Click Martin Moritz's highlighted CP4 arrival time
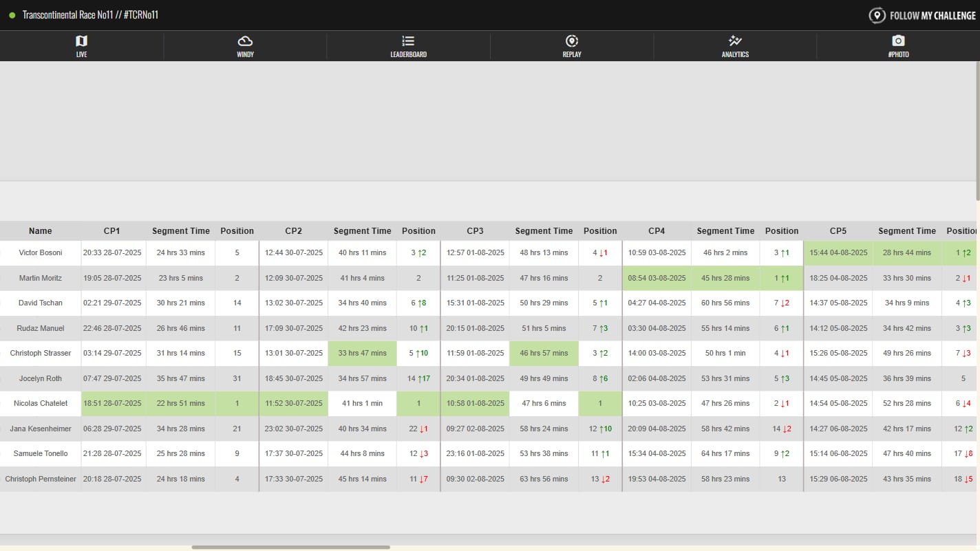Viewport: 980px width, 551px height. coord(657,279)
